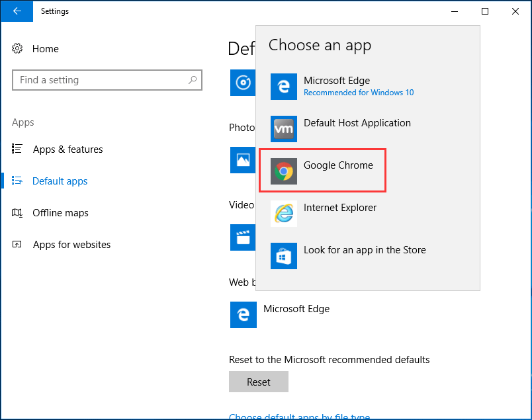Click the Find a setting search box
Viewport: 532px width, 420px height.
(x=107, y=80)
